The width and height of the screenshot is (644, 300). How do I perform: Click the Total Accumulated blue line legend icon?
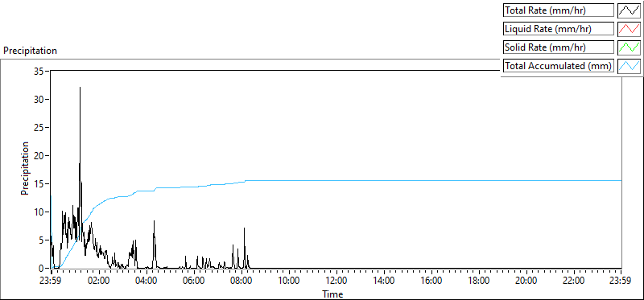(x=629, y=66)
